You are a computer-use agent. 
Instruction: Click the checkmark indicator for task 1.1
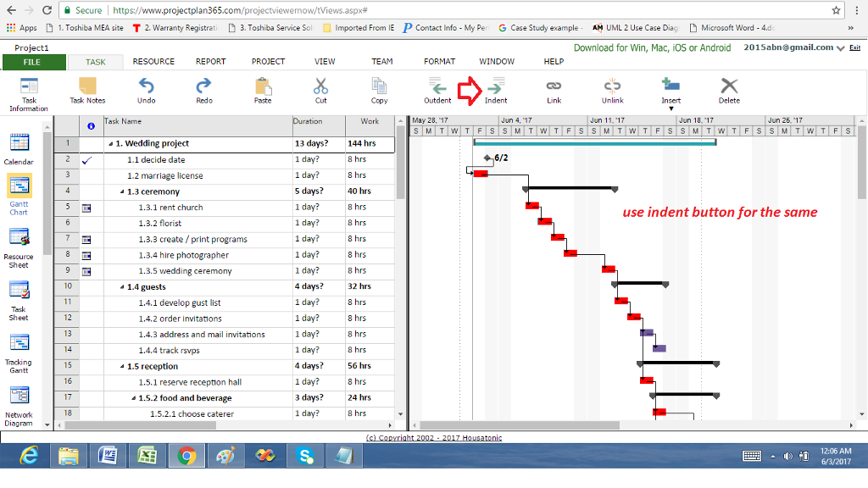pyautogui.click(x=88, y=159)
